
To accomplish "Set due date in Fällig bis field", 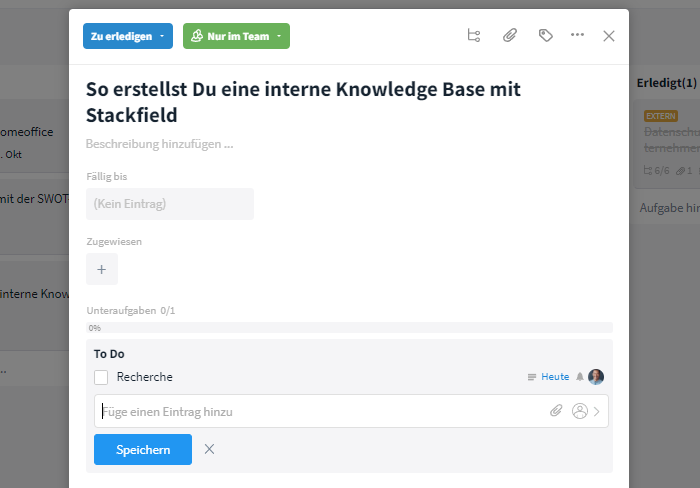I will (170, 204).
